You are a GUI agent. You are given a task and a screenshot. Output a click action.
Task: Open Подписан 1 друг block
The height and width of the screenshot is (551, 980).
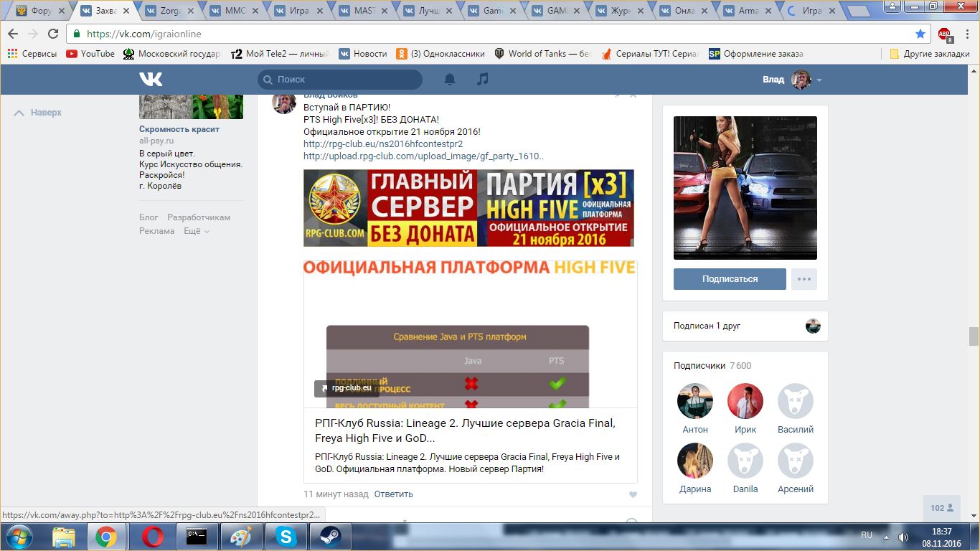pyautogui.click(x=745, y=326)
